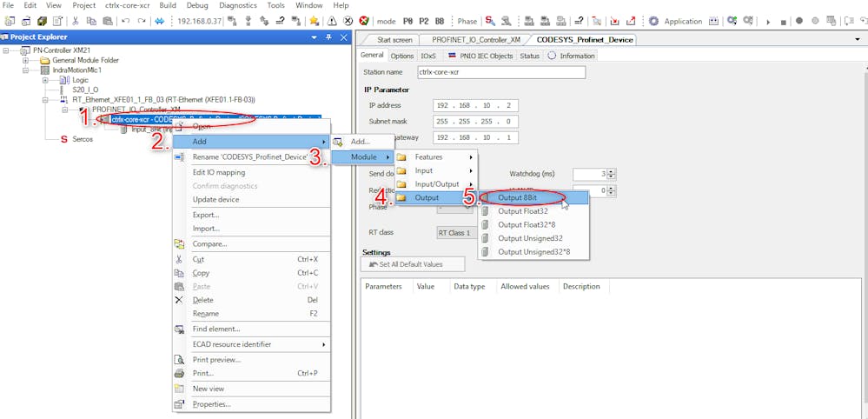Click the Redo arrow in toolbar
868x419 pixels.
coord(142,21)
